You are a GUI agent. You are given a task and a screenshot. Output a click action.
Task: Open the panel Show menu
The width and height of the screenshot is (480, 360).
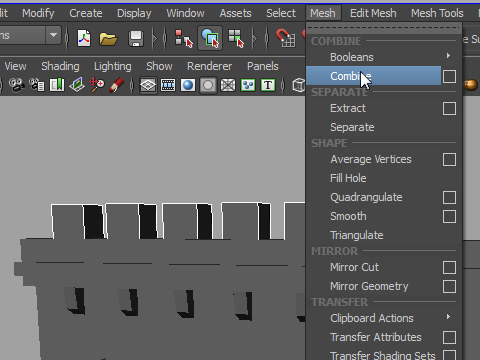pyautogui.click(x=159, y=66)
